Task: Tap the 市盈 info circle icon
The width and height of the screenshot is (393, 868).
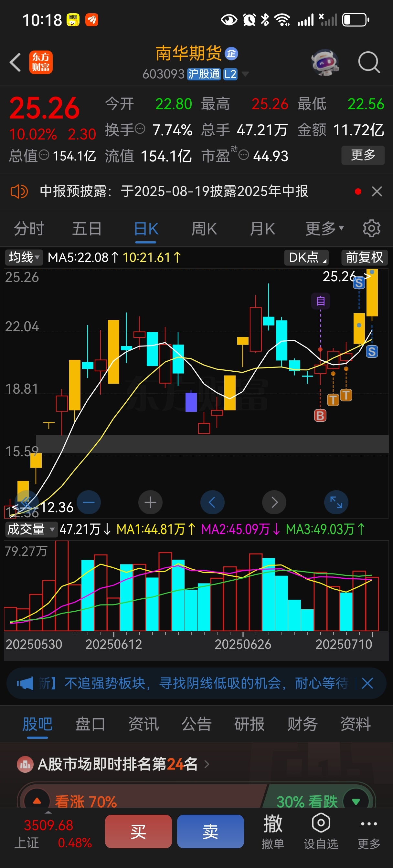Action: click(x=244, y=155)
